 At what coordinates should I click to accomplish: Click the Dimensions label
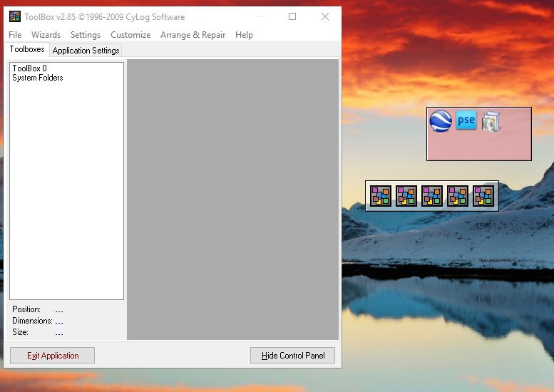[x=32, y=321]
